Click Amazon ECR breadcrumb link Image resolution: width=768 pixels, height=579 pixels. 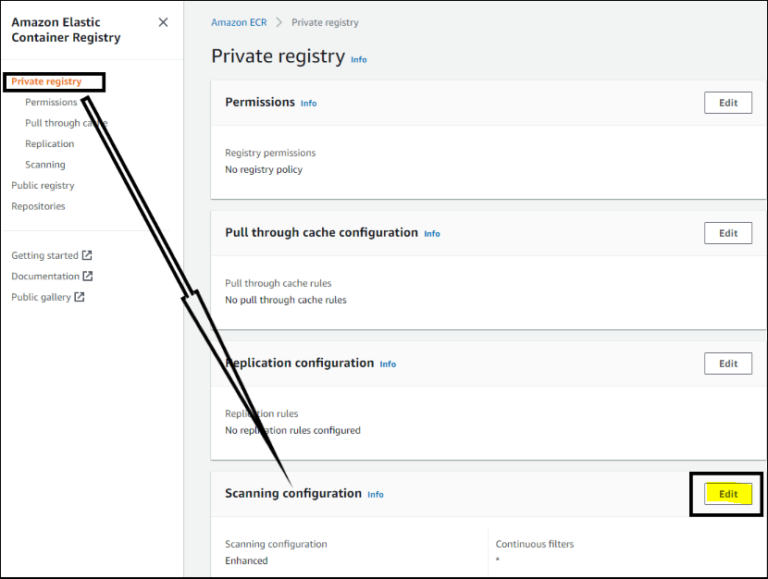[239, 23]
